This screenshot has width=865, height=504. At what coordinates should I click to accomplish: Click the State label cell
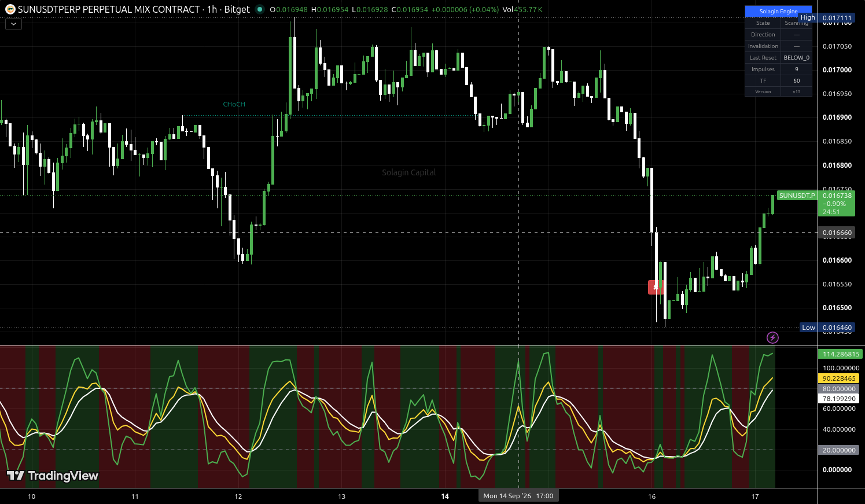coord(763,23)
